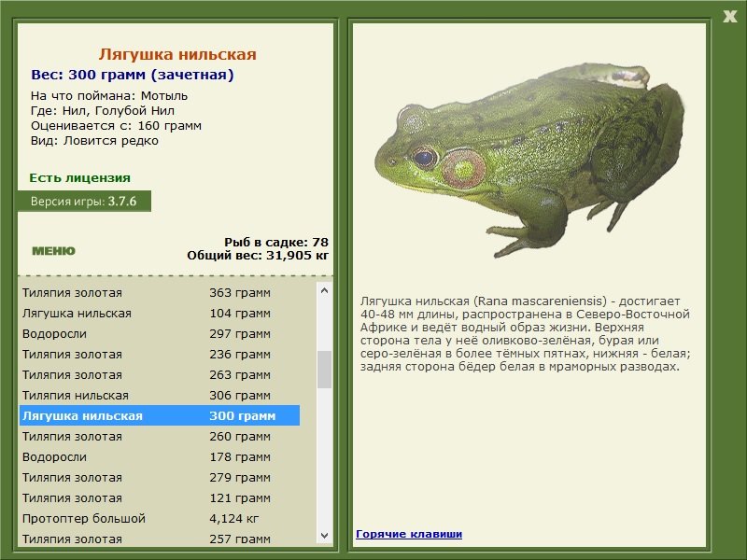Select Протоптер большой 4,124 кг row
This screenshot has width=747, height=560.
[x=159, y=518]
